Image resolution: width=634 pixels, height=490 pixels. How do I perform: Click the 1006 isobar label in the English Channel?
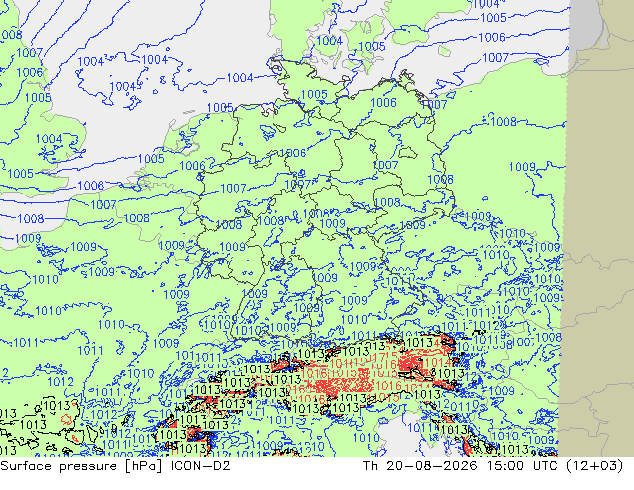click(x=91, y=186)
